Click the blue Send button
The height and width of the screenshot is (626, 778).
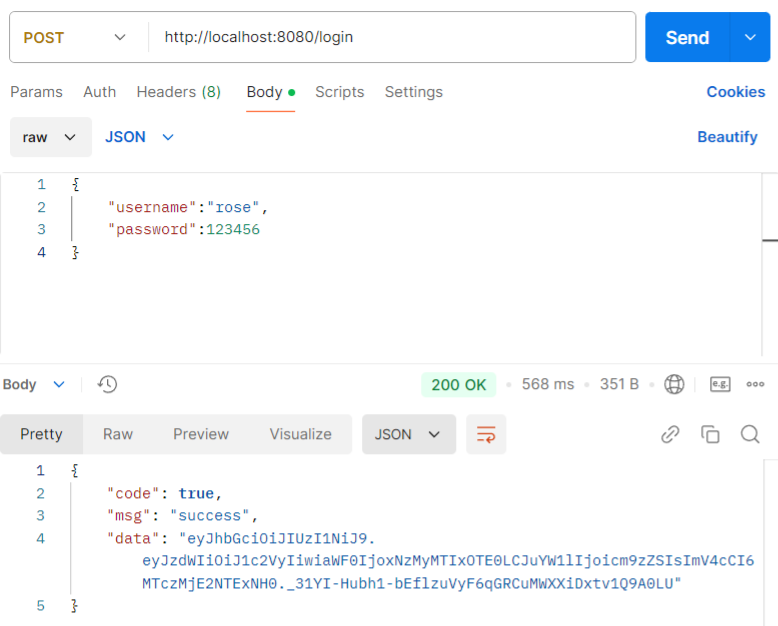point(687,37)
